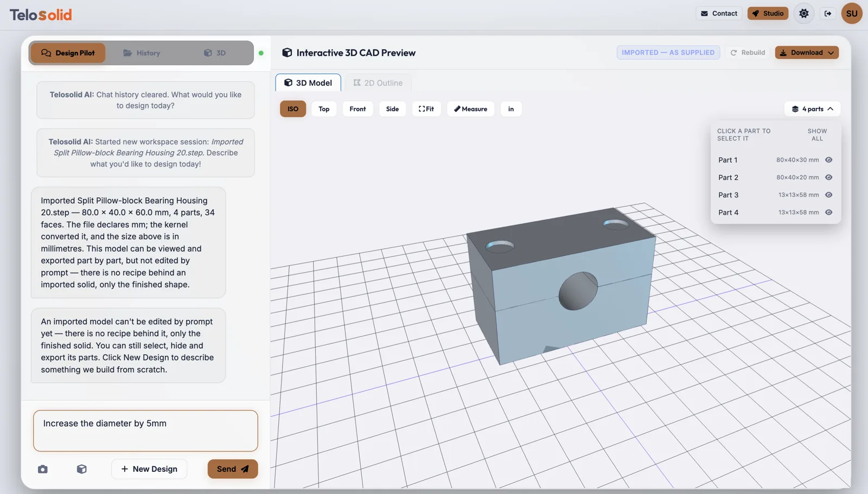Click the Rebuild button
This screenshot has height=494, width=868.
click(x=748, y=53)
